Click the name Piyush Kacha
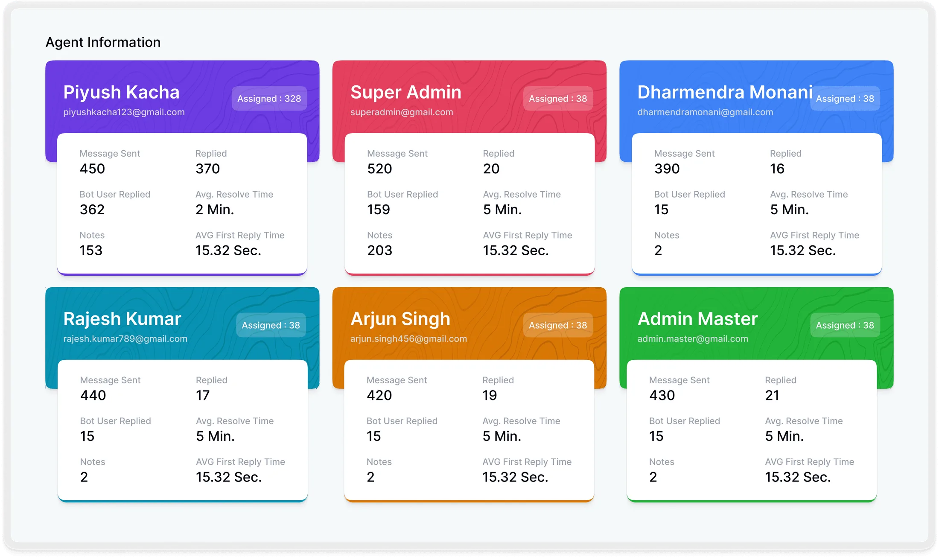Image resolution: width=939 pixels, height=560 pixels. (x=121, y=92)
